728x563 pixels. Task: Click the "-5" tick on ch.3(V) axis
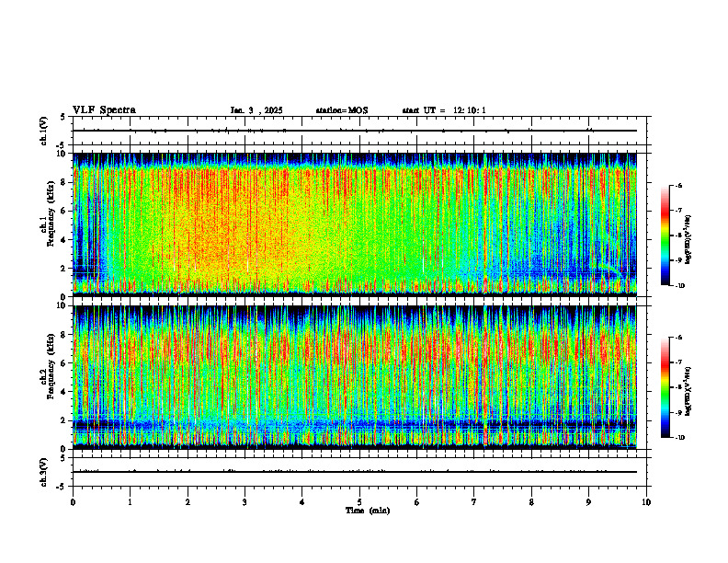point(62,487)
